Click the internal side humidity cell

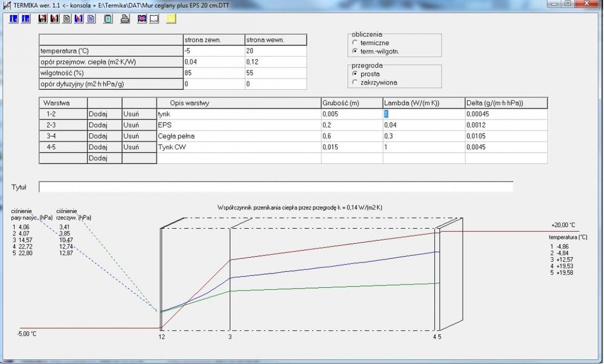[x=275, y=73]
